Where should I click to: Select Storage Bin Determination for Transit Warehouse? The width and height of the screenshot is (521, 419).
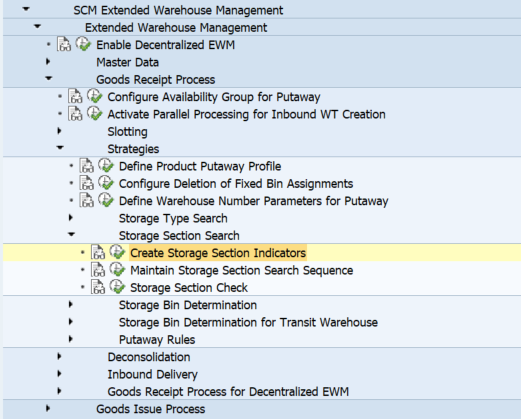click(x=248, y=322)
